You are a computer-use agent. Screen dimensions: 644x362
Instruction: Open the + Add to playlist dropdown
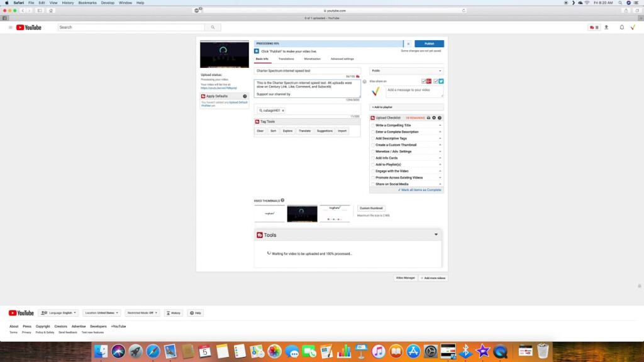(x=406, y=107)
